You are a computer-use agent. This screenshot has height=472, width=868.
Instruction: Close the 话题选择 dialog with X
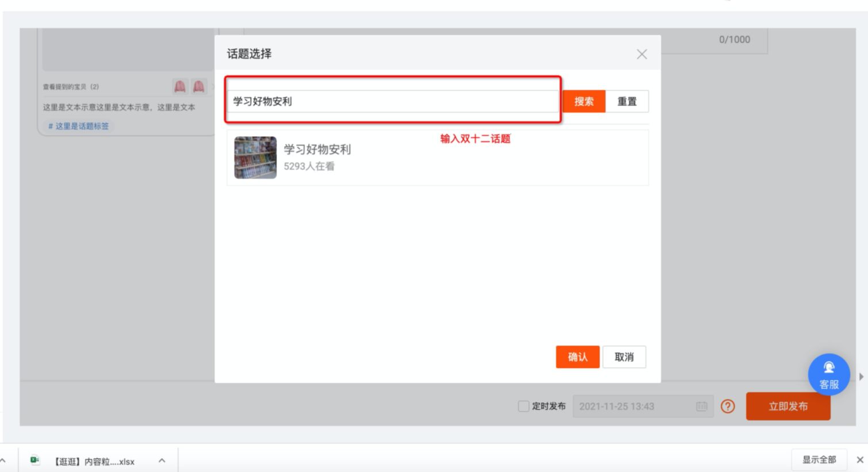pyautogui.click(x=642, y=54)
